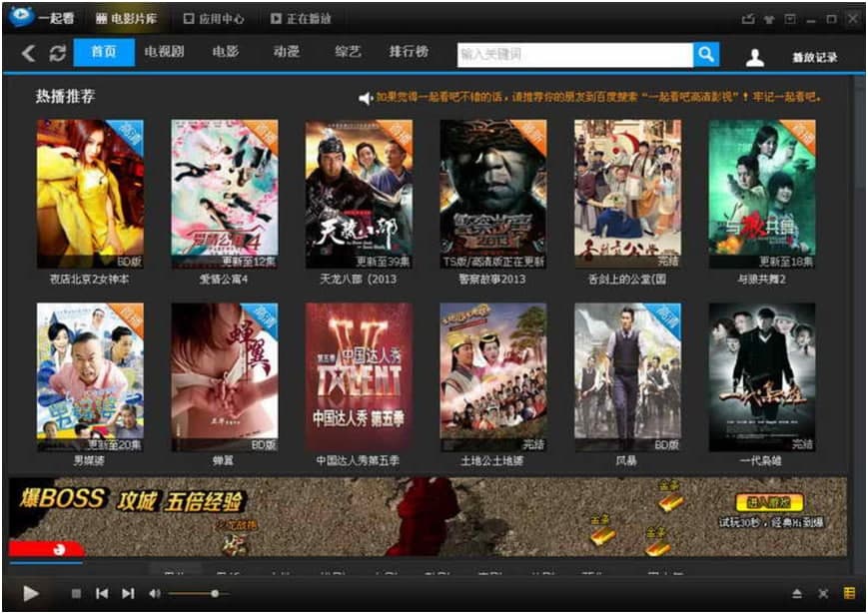Skip to the next track
This screenshot has height=614, width=868.
coord(128,594)
